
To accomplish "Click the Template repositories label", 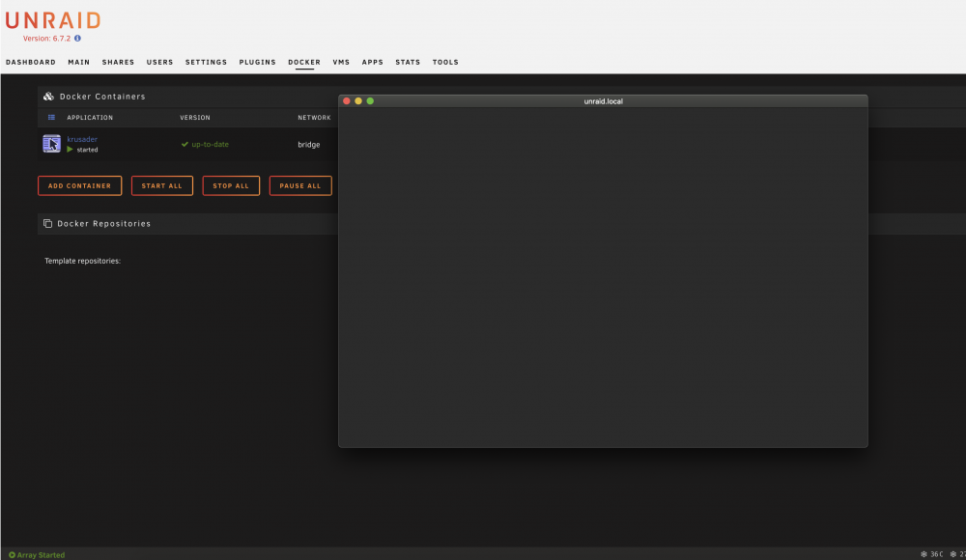I will coord(82,262).
